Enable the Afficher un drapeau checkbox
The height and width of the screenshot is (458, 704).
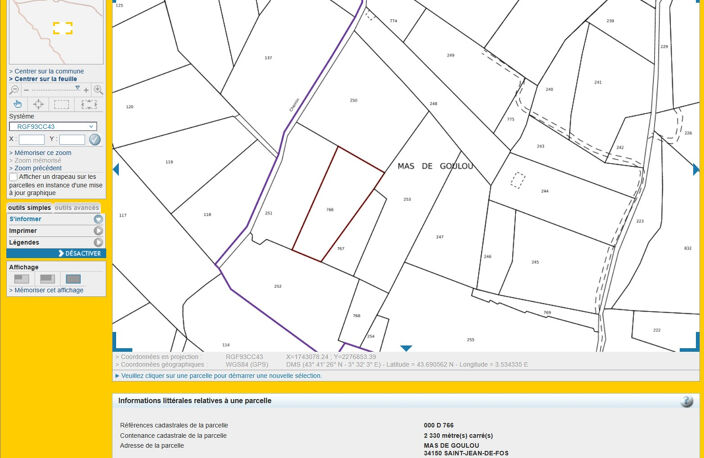pyautogui.click(x=13, y=177)
